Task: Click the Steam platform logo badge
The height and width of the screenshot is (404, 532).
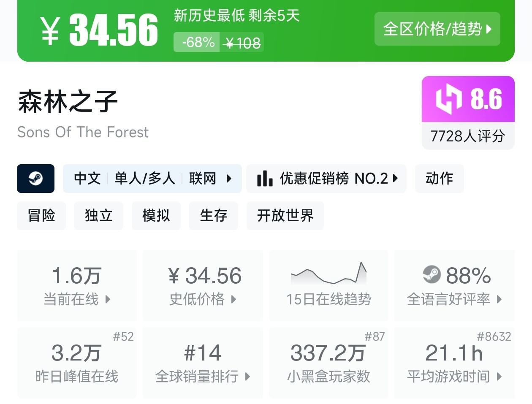Action: 35,179
